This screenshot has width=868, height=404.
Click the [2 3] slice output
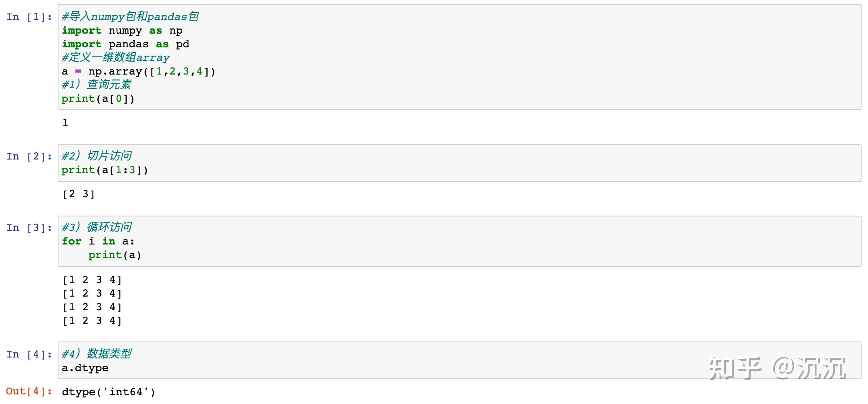(x=79, y=194)
